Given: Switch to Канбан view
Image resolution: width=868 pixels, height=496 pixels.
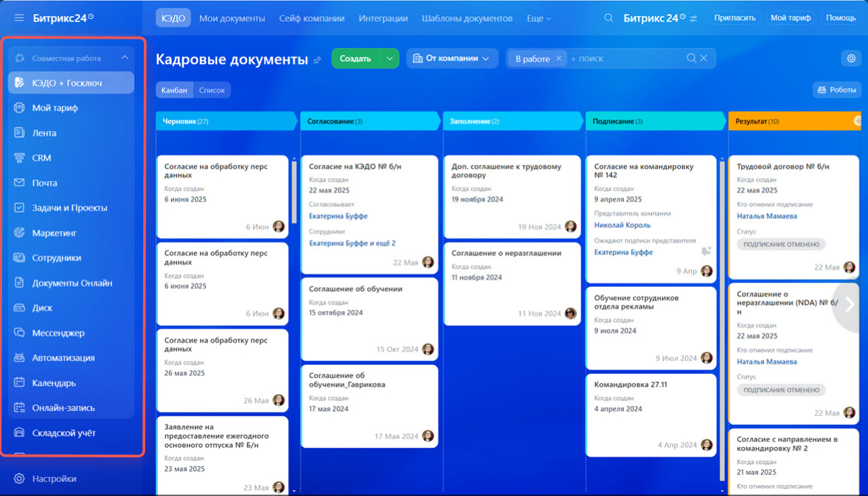Looking at the screenshot, I should [x=174, y=90].
